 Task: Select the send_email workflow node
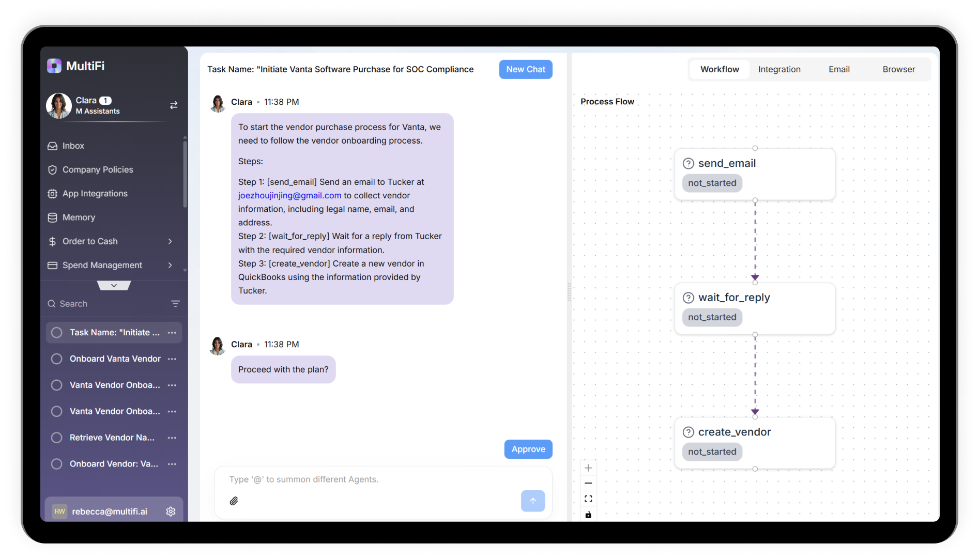pyautogui.click(x=755, y=174)
